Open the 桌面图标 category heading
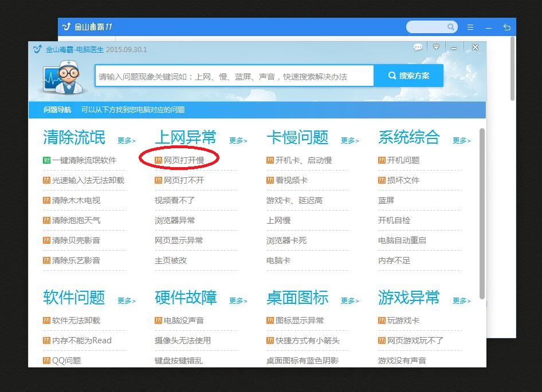This screenshot has width=542, height=392. pos(297,298)
